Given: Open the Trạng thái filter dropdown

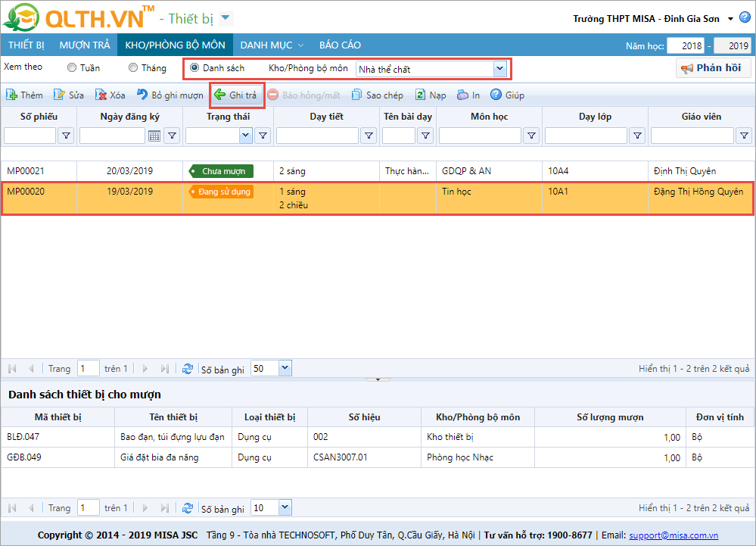Looking at the screenshot, I should pos(245,136).
